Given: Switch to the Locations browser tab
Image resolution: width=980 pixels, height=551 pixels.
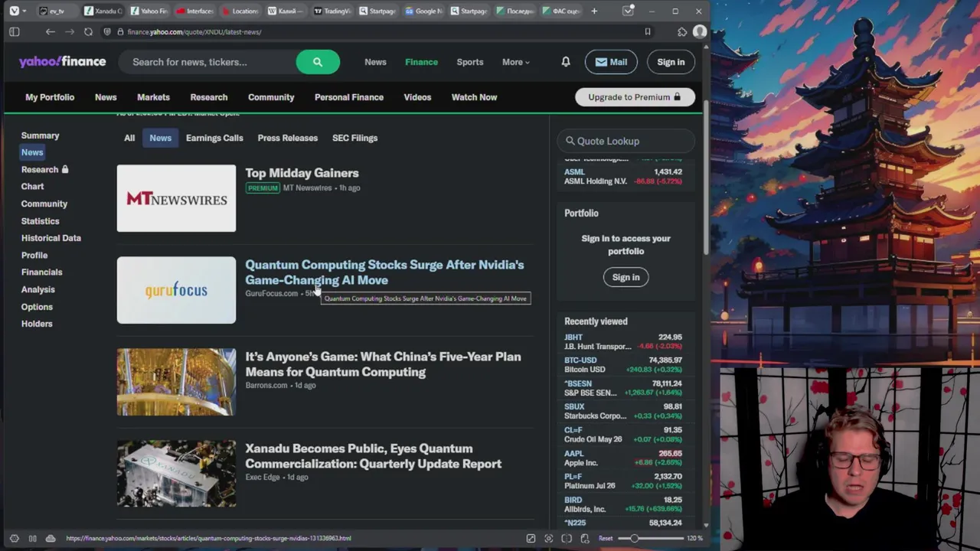Looking at the screenshot, I should (240, 11).
